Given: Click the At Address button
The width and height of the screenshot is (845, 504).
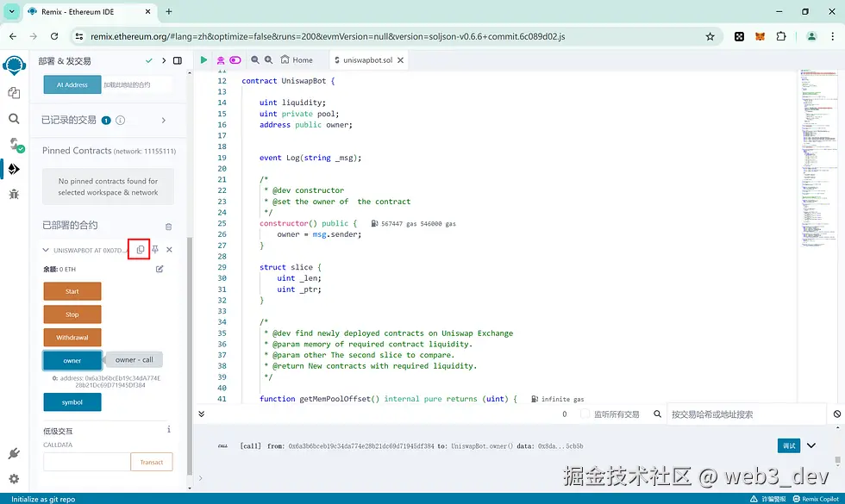Looking at the screenshot, I should [x=72, y=84].
